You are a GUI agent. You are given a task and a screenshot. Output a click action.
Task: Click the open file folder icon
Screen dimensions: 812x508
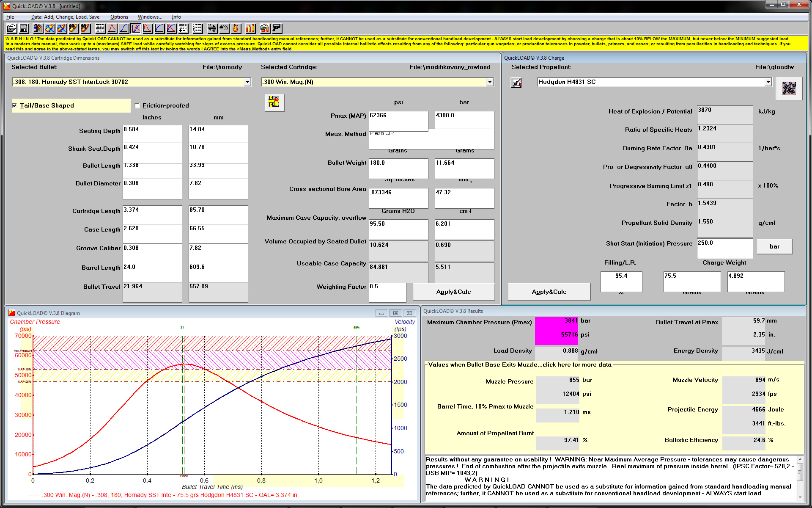pyautogui.click(x=11, y=28)
